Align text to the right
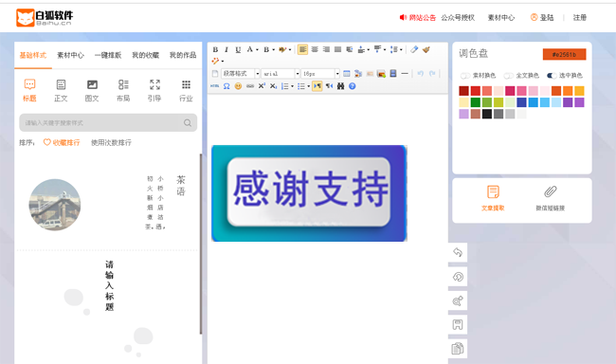Viewport: 616px width, 364px height. pyautogui.click(x=326, y=49)
